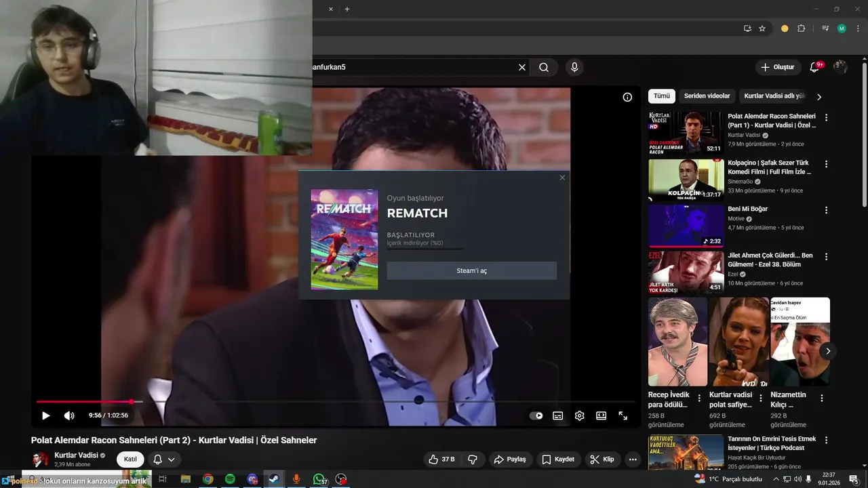Click Katıl join channel button
This screenshot has width=868, height=488.
click(130, 460)
